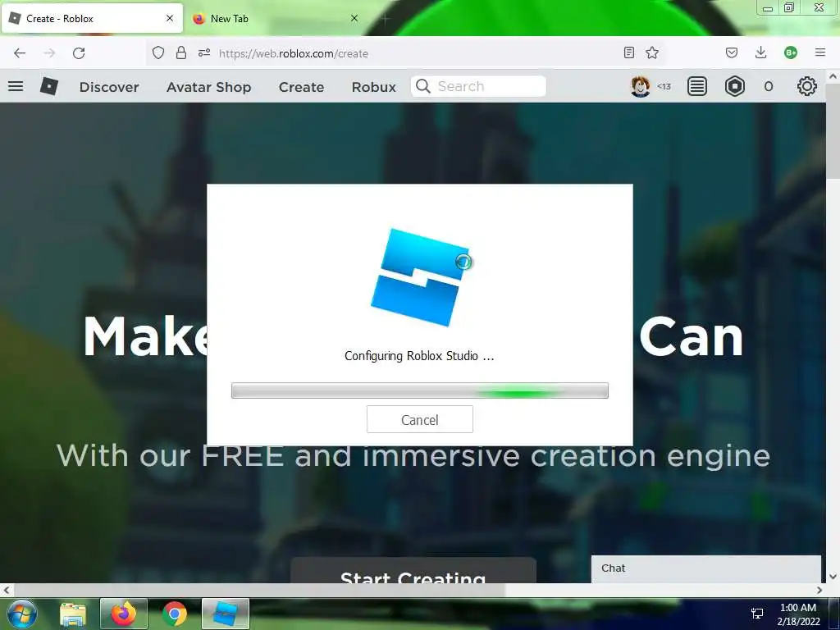Click scroll right arrow of horizontal scrollbar
The height and width of the screenshot is (630, 840).
click(x=819, y=591)
